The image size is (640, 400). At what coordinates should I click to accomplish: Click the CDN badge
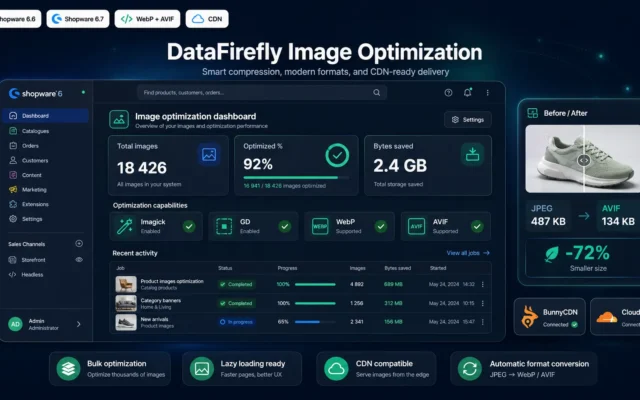[207, 19]
